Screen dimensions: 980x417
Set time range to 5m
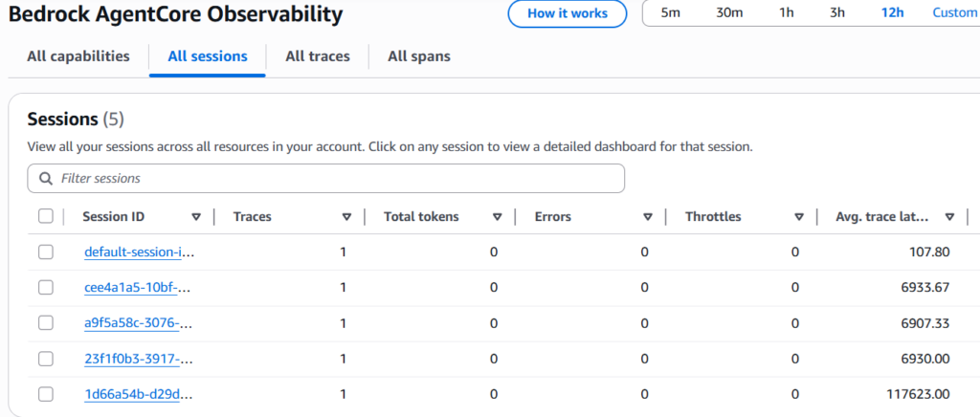(670, 13)
